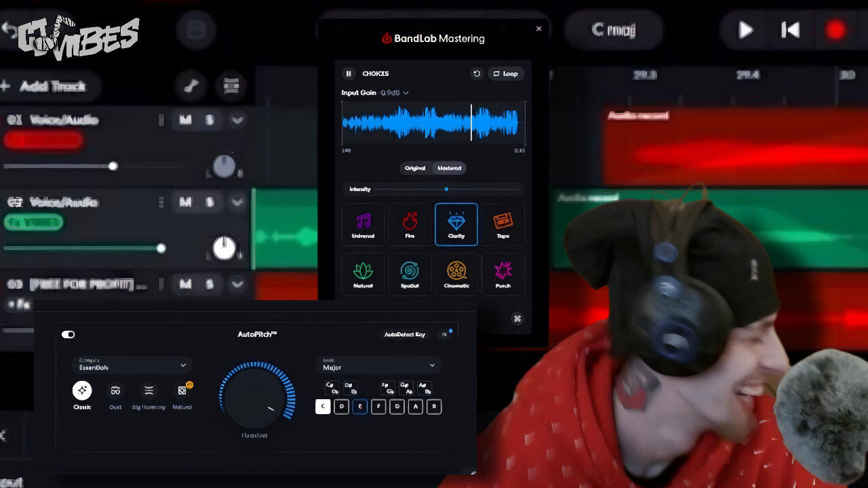Select the Clarity diamond preset
The height and width of the screenshot is (488, 868).
[456, 224]
